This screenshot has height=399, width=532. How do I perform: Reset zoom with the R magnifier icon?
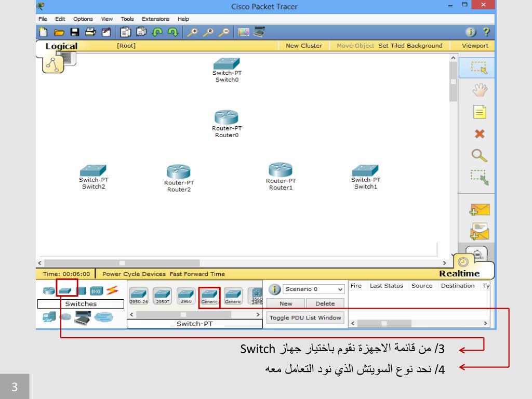point(208,32)
